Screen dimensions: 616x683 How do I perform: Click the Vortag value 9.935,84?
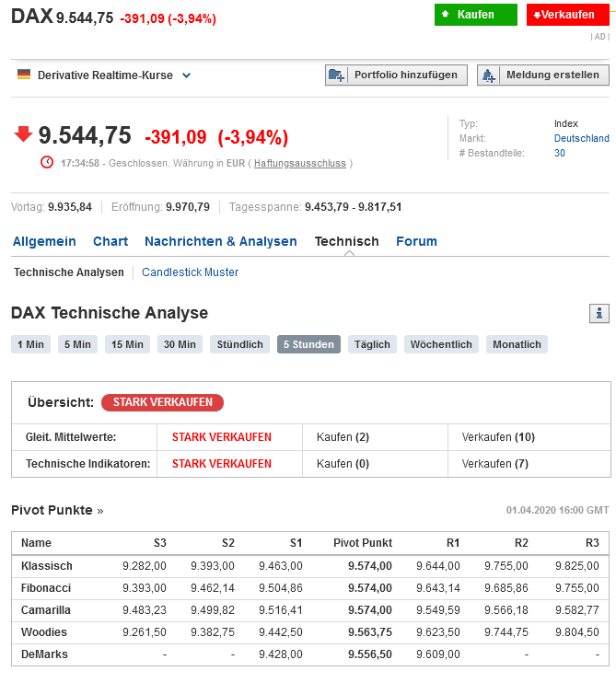70,207
